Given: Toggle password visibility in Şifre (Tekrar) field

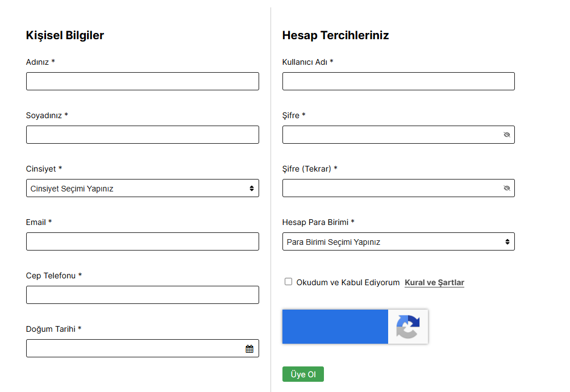Looking at the screenshot, I should click(507, 188).
